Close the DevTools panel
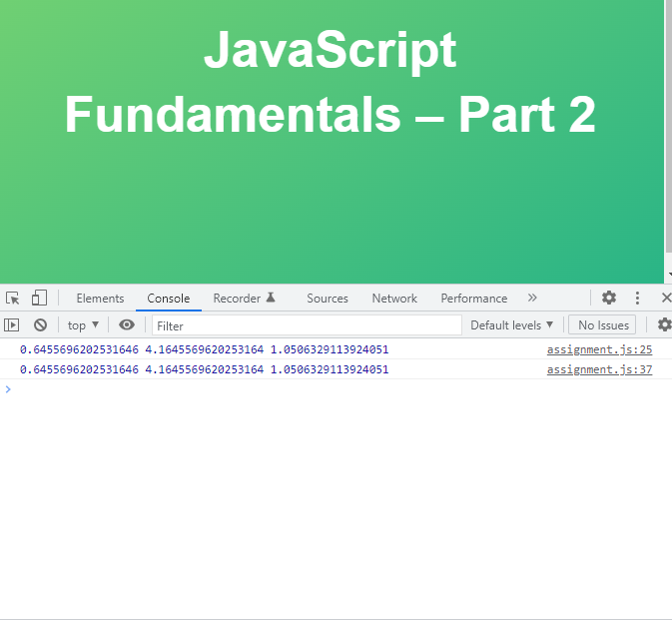 (x=666, y=298)
